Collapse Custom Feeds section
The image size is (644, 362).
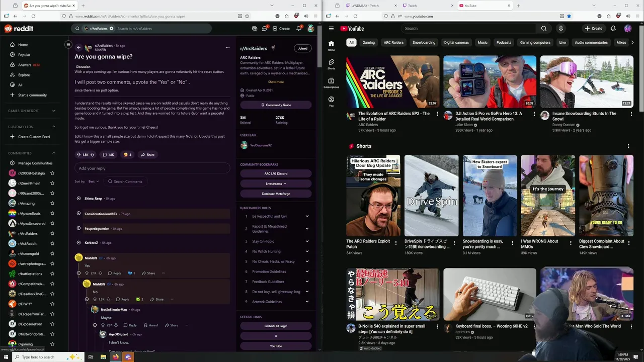[54, 127]
